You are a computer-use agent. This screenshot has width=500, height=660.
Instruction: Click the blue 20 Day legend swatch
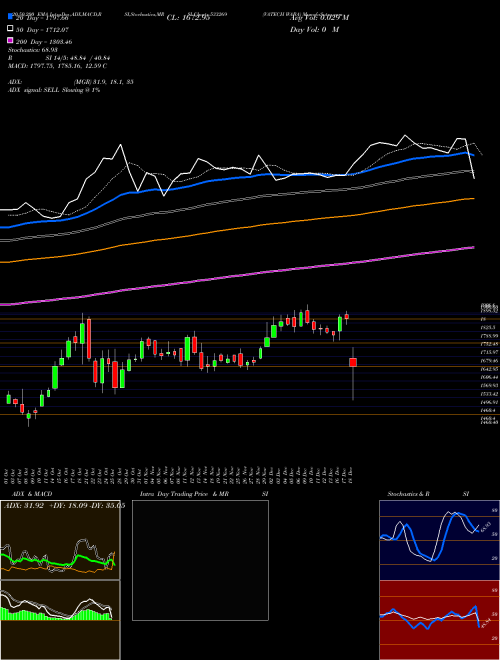coord(10,17)
